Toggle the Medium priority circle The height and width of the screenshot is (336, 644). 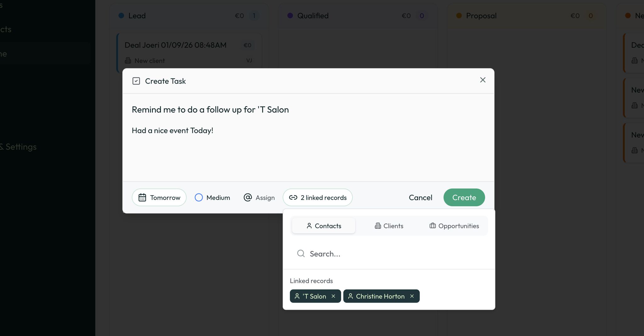tap(199, 198)
